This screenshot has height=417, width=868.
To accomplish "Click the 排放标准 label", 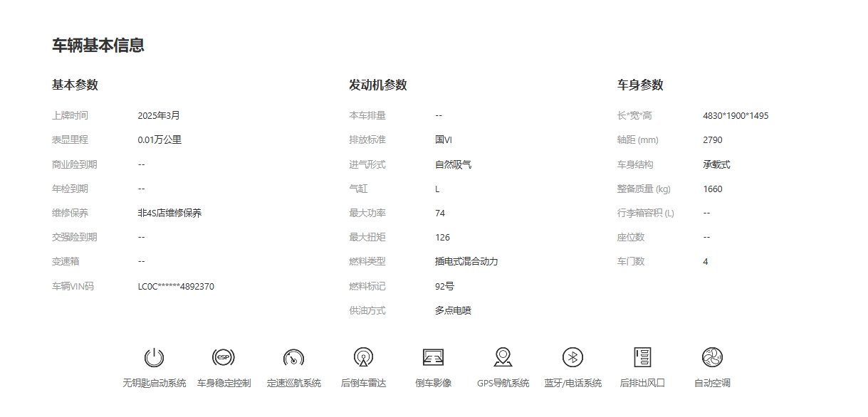I will 367,139.
